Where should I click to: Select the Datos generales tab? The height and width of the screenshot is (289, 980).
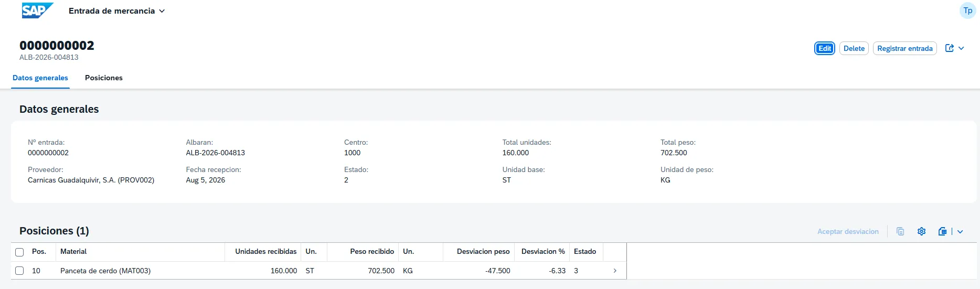pyautogui.click(x=40, y=78)
